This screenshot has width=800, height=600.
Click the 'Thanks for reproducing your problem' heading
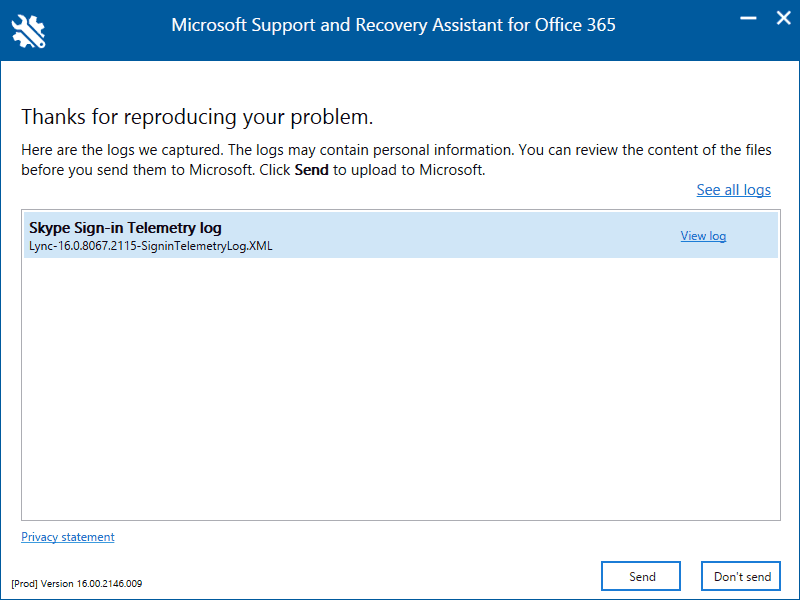(197, 117)
